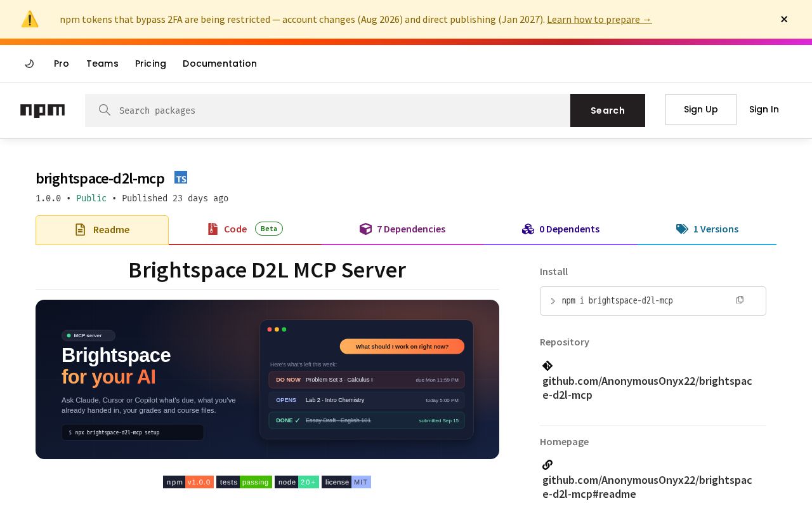Follow the 'Learn how to prepare' link

[x=599, y=19]
